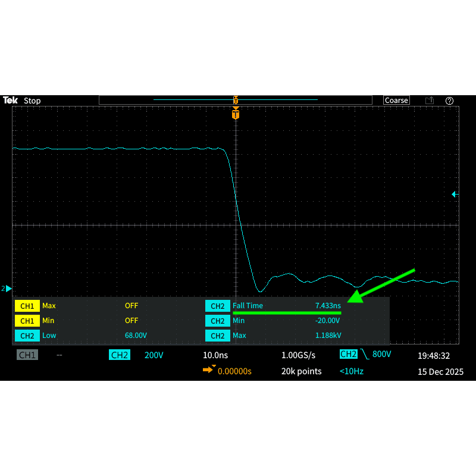Click the falling edge trigger slope icon
This screenshot has width=476, height=476.
click(x=365, y=355)
